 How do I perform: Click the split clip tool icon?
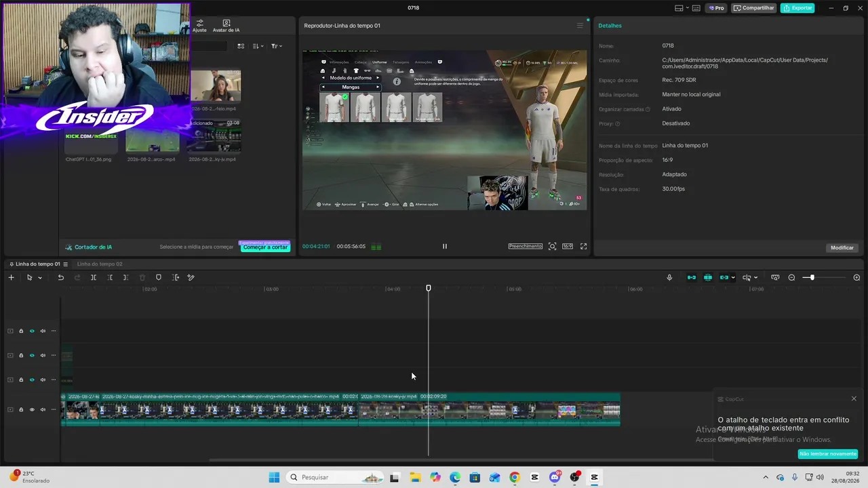tap(94, 277)
